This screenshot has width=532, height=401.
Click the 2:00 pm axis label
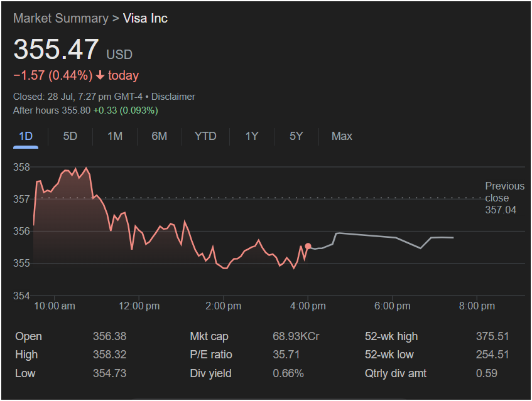point(223,306)
